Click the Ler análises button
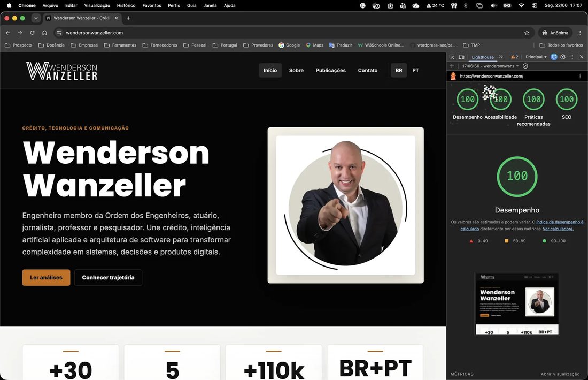 pos(46,277)
